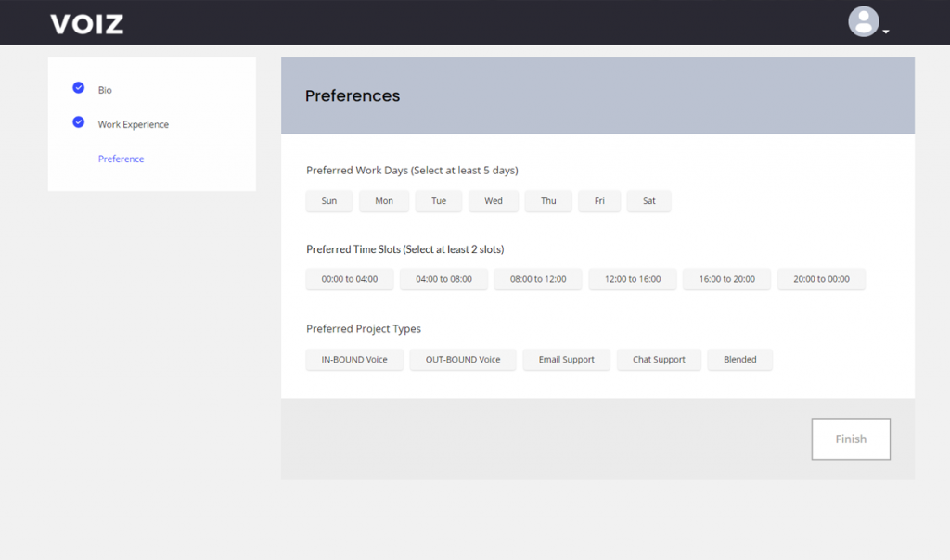Select IN-BOUND Voice project type

point(354,360)
